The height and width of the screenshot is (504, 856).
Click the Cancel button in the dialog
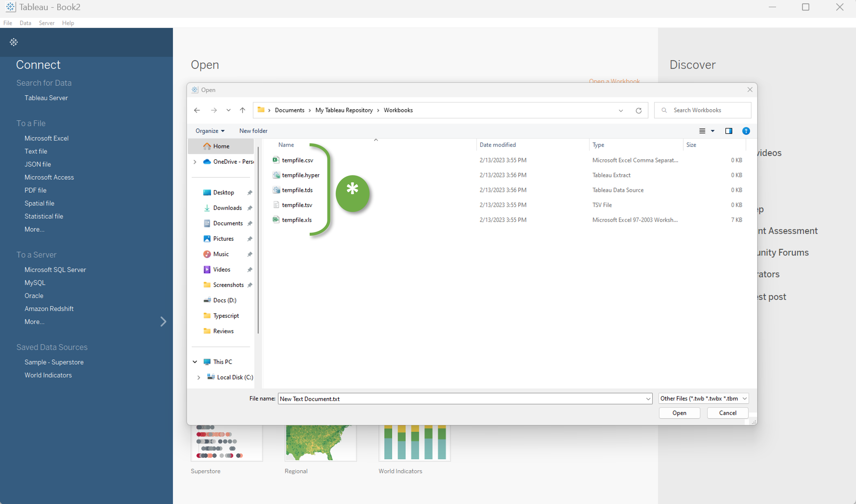(728, 413)
